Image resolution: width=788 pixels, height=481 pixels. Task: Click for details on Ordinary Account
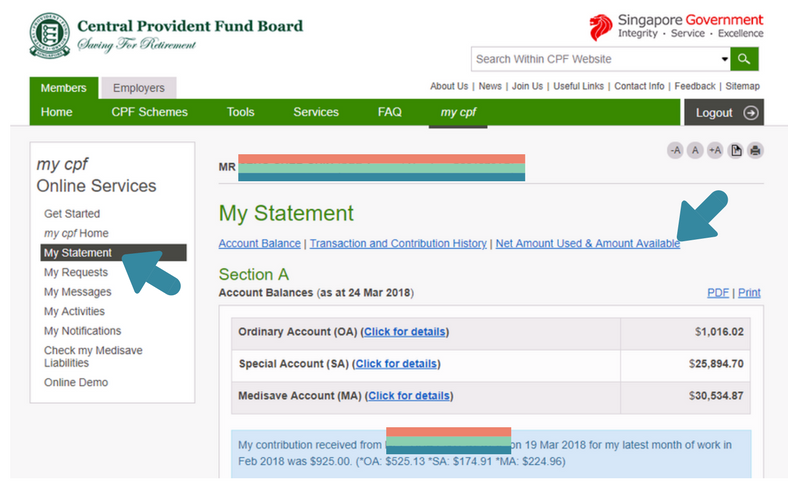point(405,332)
